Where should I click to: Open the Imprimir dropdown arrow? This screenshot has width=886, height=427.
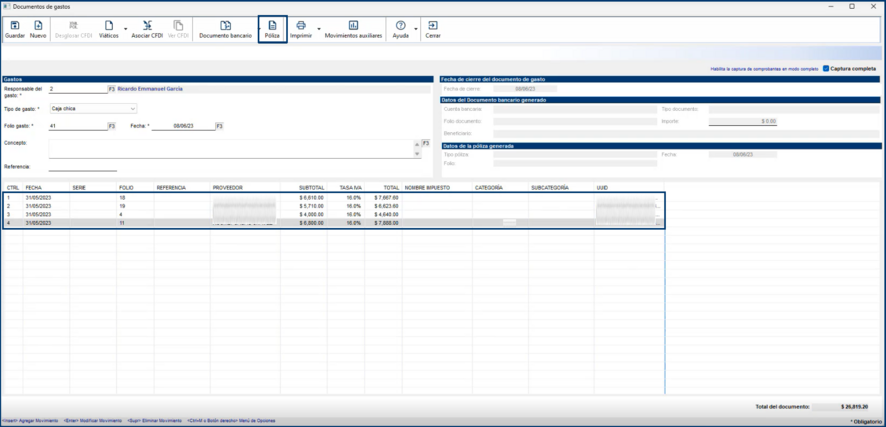[318, 29]
